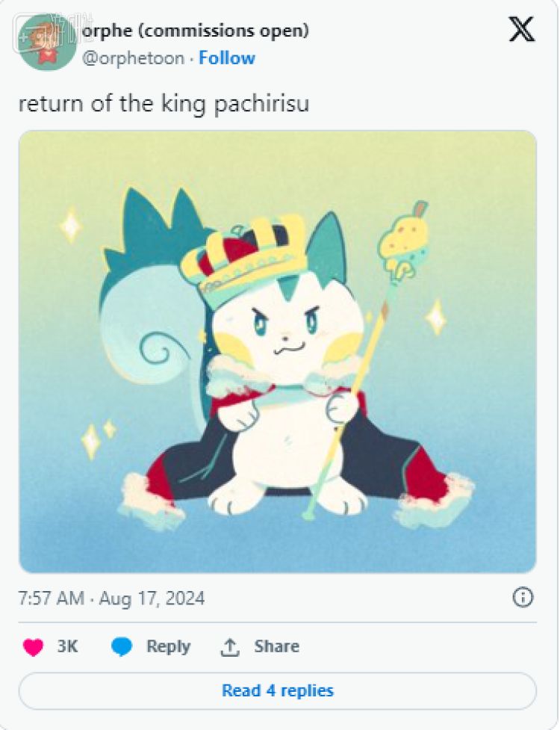The height and width of the screenshot is (730, 560).
Task: Click the X logo on the tweet
Action: [521, 28]
